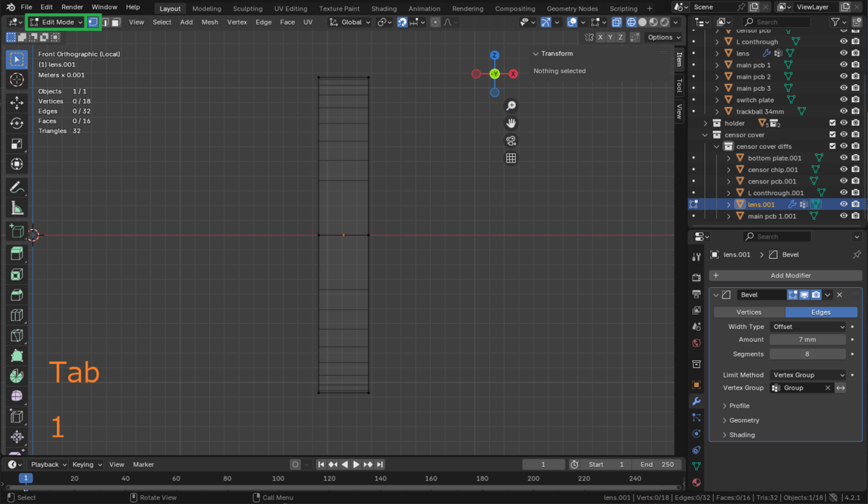The width and height of the screenshot is (868, 504).
Task: Click the Zoom magnifier viewport gizmo
Action: pyautogui.click(x=511, y=106)
